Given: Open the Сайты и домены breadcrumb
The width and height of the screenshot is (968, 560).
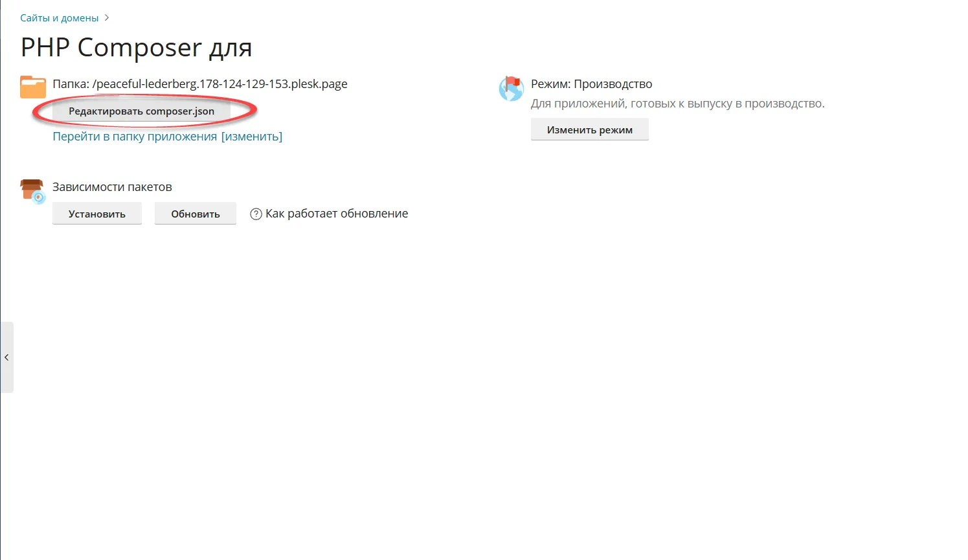Looking at the screenshot, I should click(x=59, y=18).
